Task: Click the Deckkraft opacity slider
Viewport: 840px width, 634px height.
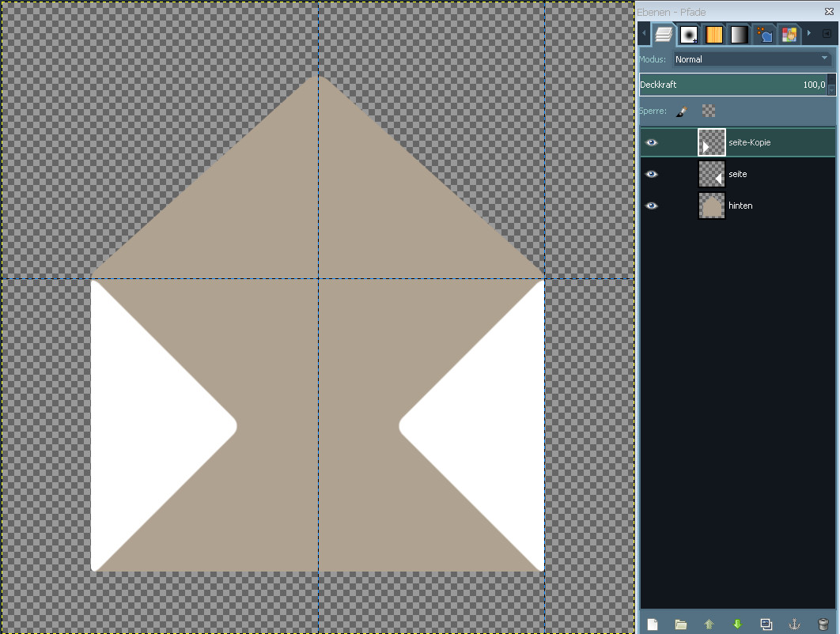Action: (x=732, y=85)
